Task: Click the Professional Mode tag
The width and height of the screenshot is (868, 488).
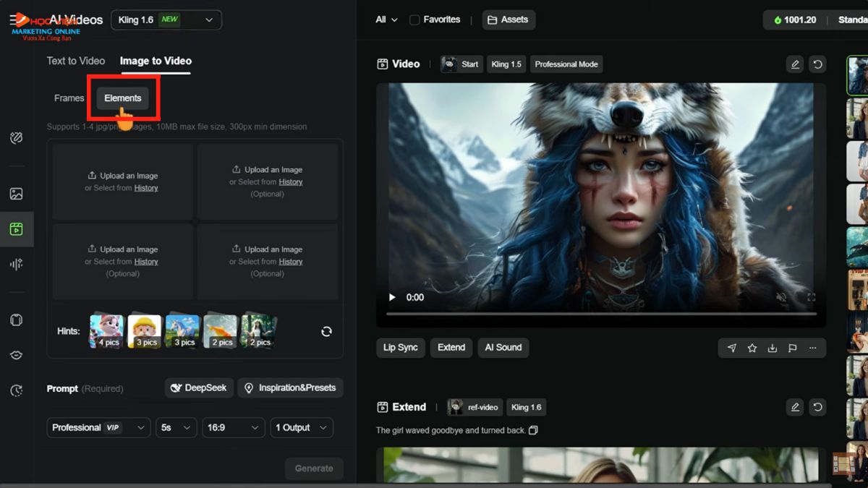Action: (566, 64)
